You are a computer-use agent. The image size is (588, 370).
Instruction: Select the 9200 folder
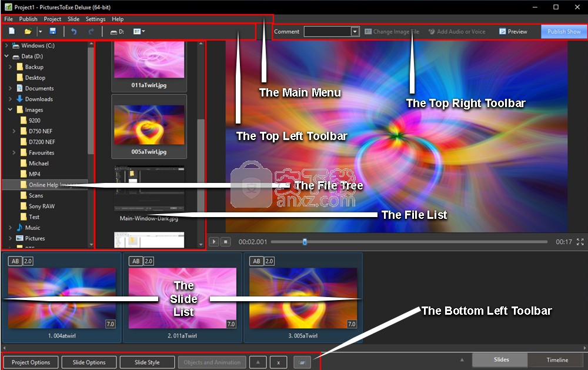[x=30, y=121]
